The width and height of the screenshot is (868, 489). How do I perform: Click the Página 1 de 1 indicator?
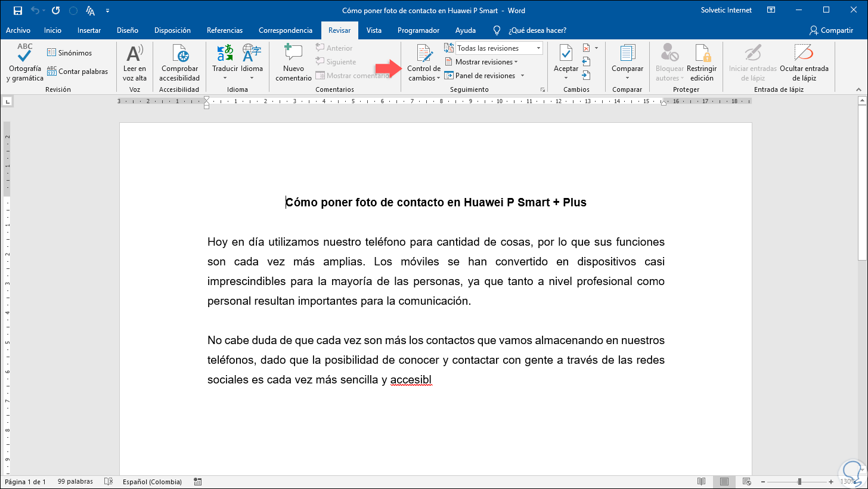(x=25, y=482)
